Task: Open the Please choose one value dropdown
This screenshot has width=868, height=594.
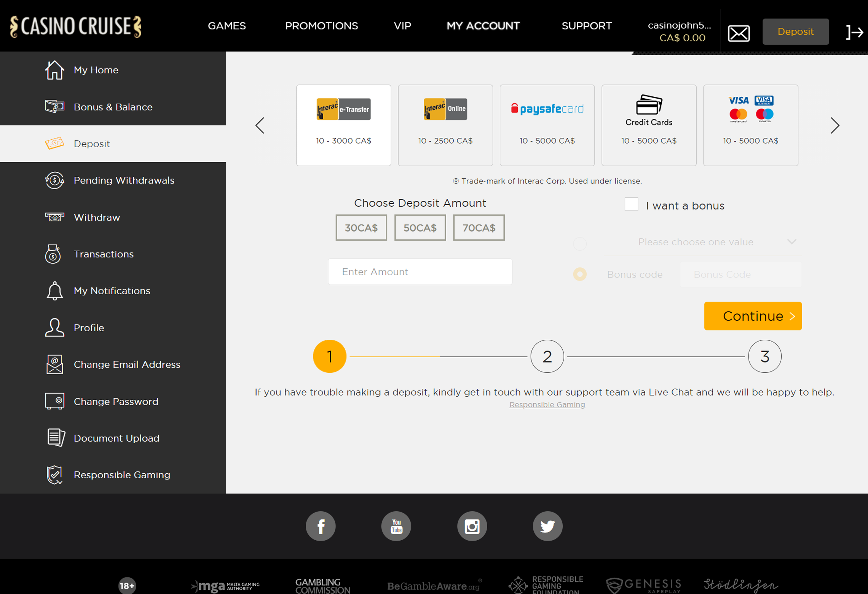Action: (x=703, y=242)
